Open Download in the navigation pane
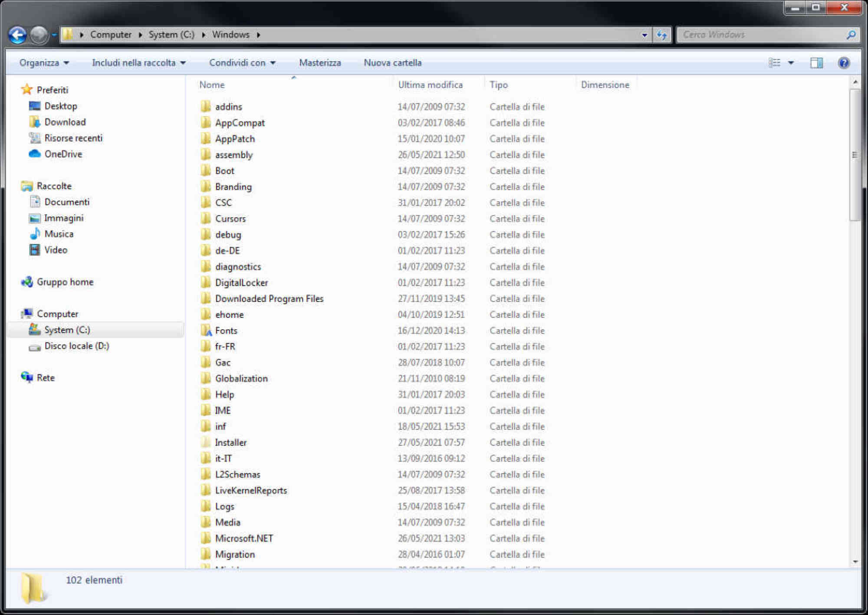Screen dimensions: 868x615 pyautogui.click(x=65, y=122)
